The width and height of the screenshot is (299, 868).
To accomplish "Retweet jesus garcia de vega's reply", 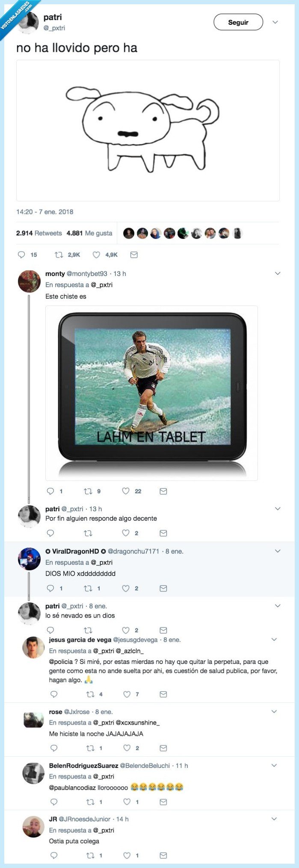I will point(90,694).
